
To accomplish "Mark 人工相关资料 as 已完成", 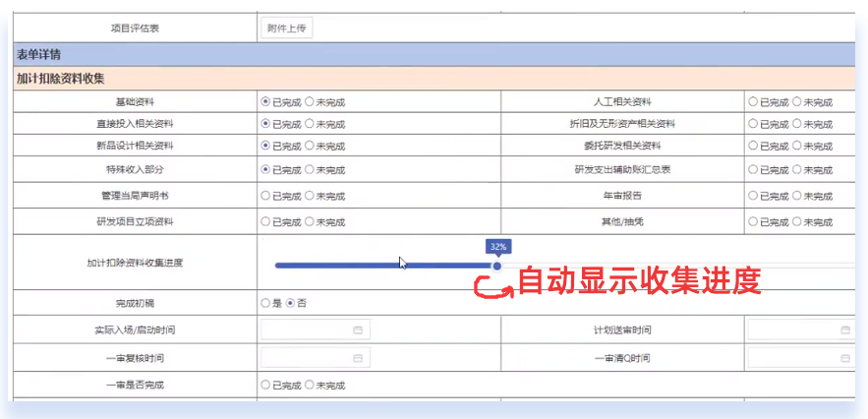I will coord(753,101).
